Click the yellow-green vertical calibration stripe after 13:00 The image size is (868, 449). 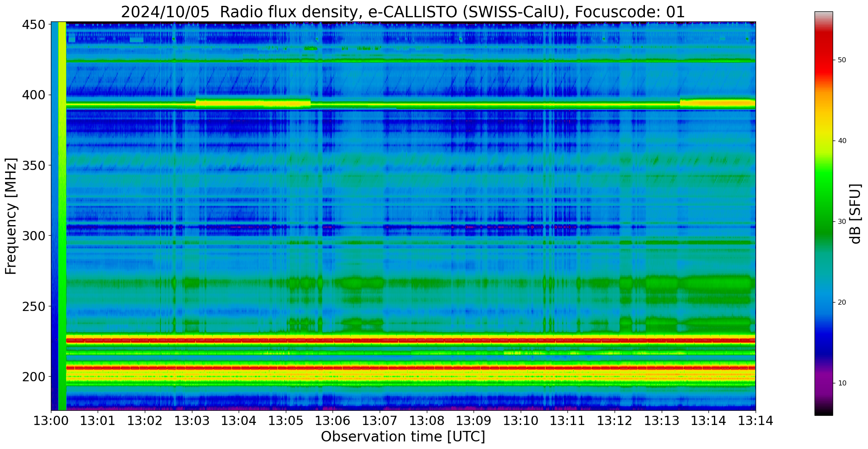[x=62, y=216]
